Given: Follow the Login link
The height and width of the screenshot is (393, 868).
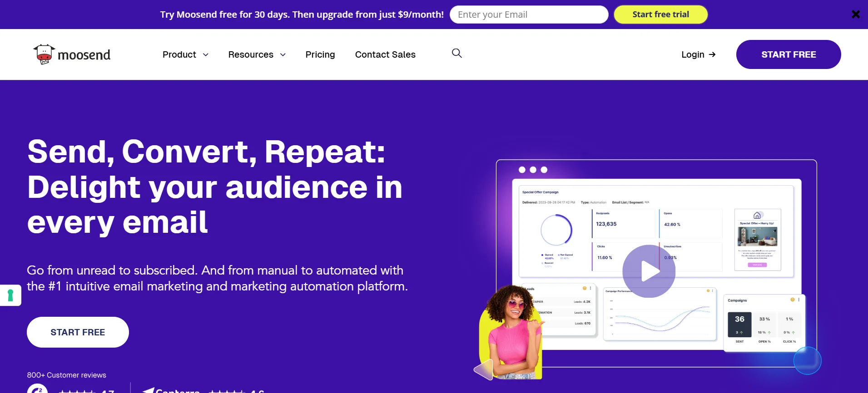Looking at the screenshot, I should click(698, 54).
